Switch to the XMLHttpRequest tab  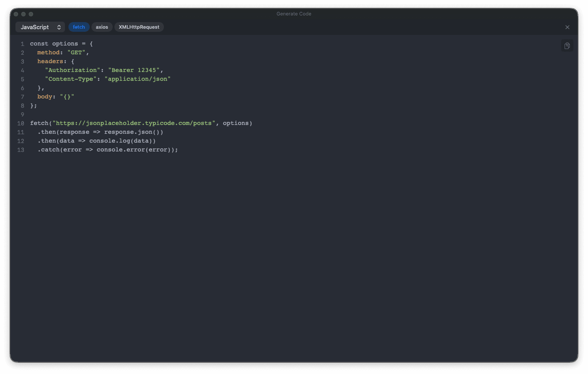coord(139,27)
